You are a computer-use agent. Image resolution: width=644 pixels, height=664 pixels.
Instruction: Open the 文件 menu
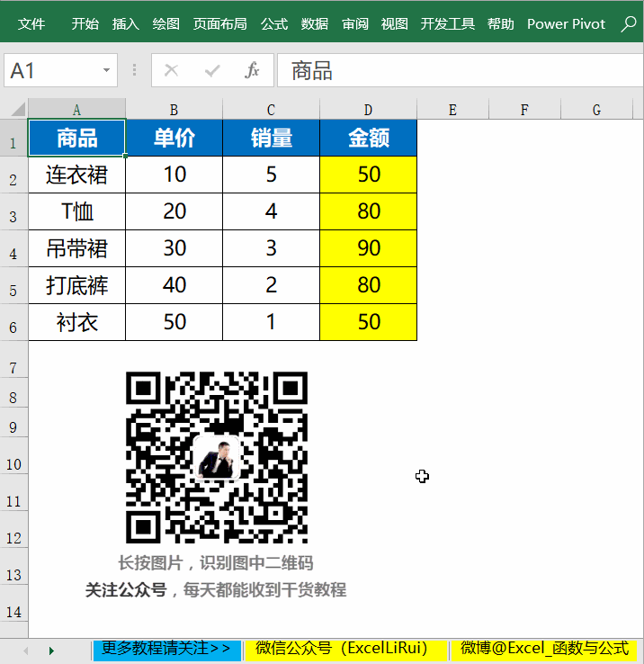(x=31, y=23)
